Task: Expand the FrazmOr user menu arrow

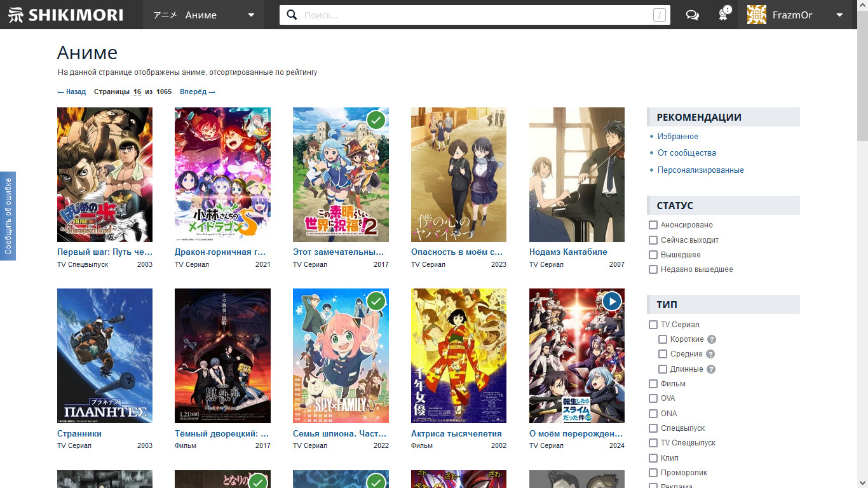Action: tap(839, 15)
